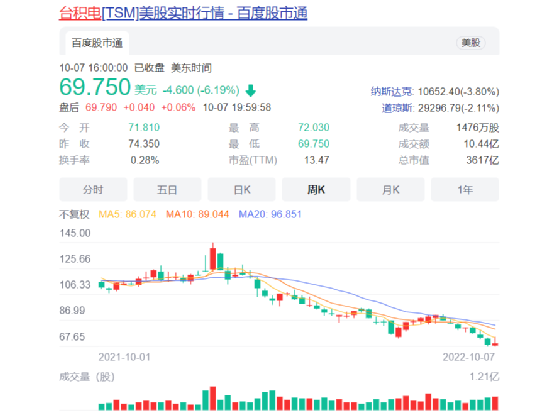Screen dimensions: 553x417
Task: Click the 成交量 (股) chart label
Action: click(x=87, y=377)
